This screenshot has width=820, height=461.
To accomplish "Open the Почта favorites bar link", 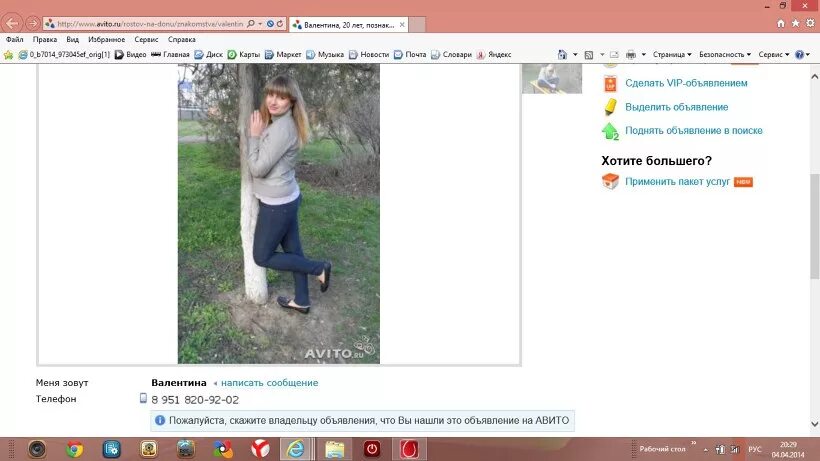I will pos(410,54).
